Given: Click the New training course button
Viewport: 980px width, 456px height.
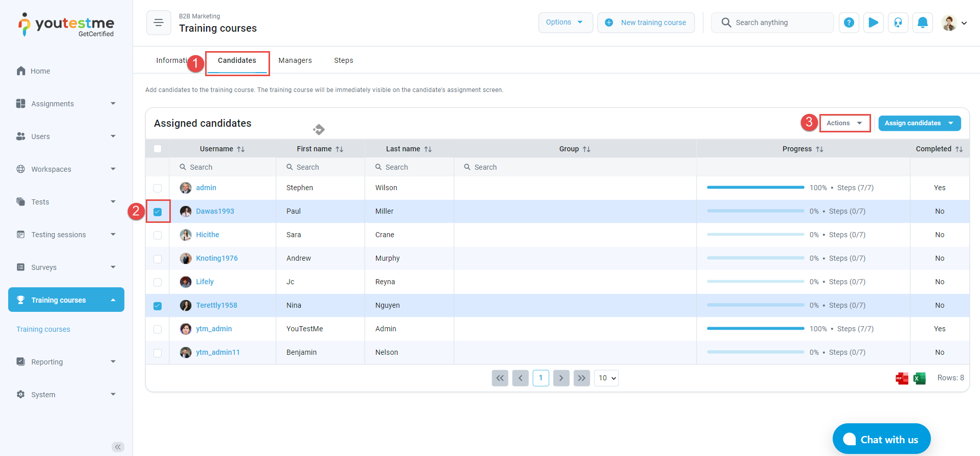Looking at the screenshot, I should pyautogui.click(x=645, y=22).
